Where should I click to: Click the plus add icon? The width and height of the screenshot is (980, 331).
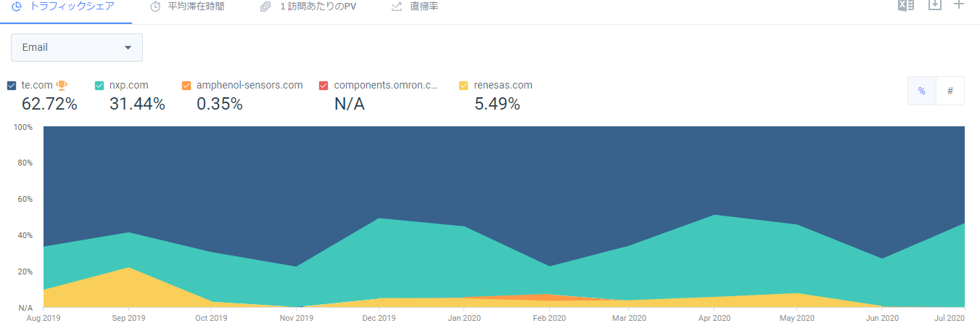(959, 4)
